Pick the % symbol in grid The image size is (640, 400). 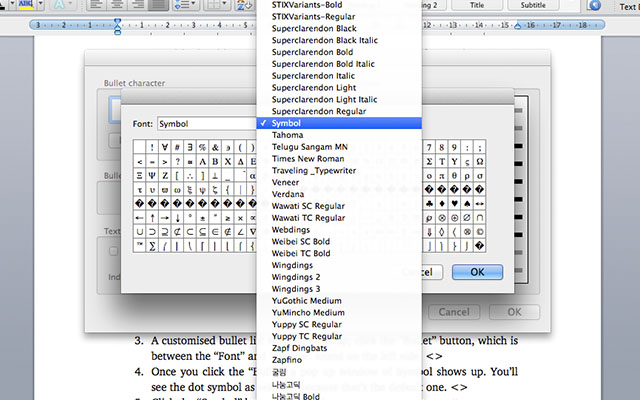click(202, 147)
